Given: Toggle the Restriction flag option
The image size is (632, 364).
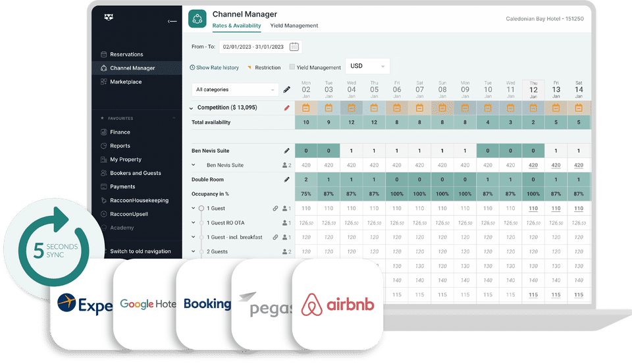Looking at the screenshot, I should tap(265, 68).
